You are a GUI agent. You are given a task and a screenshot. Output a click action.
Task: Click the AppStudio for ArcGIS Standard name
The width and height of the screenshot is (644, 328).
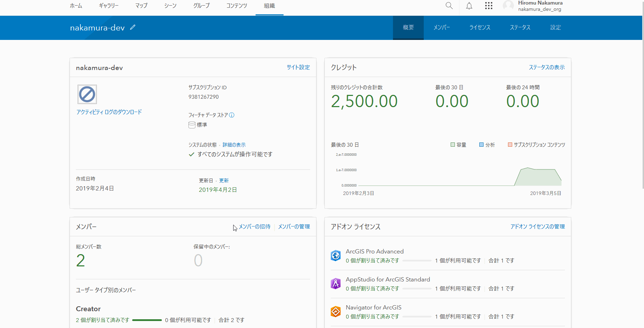click(x=388, y=279)
